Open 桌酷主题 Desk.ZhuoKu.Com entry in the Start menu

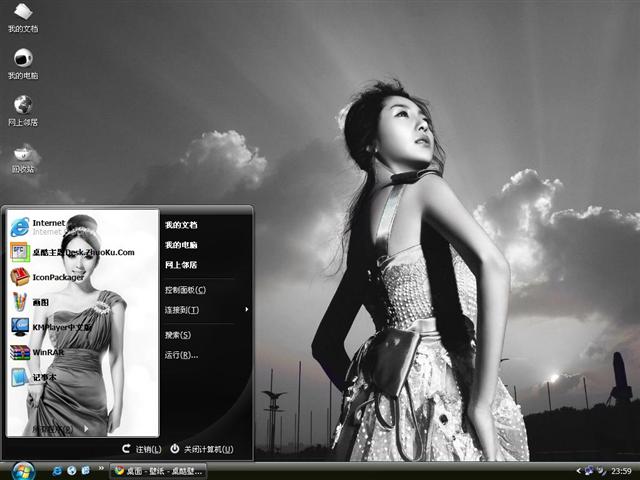(72, 252)
